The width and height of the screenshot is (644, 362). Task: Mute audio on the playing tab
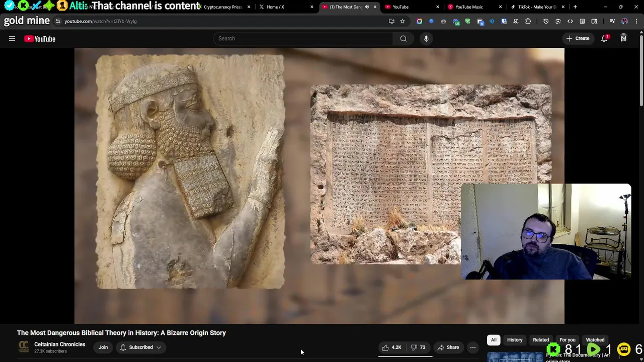tap(367, 7)
